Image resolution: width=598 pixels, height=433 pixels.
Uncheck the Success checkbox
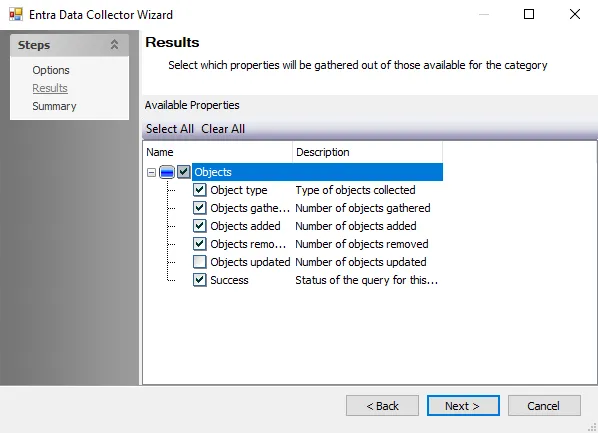point(199,280)
